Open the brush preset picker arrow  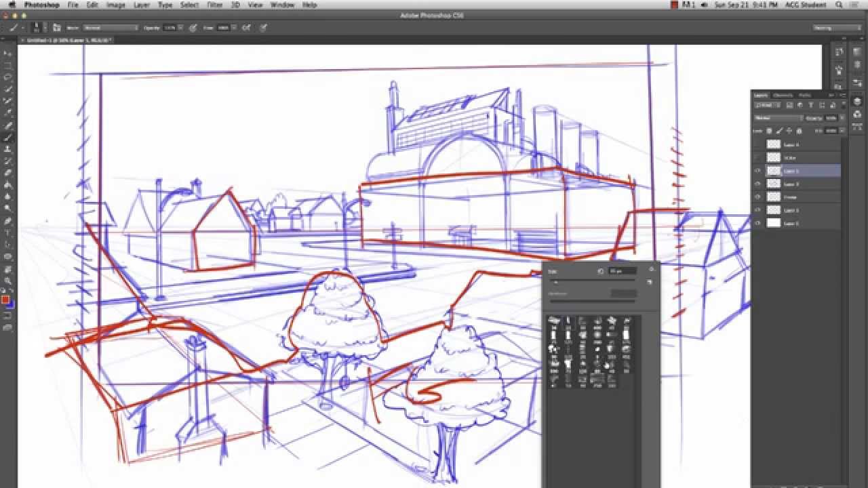[44, 28]
